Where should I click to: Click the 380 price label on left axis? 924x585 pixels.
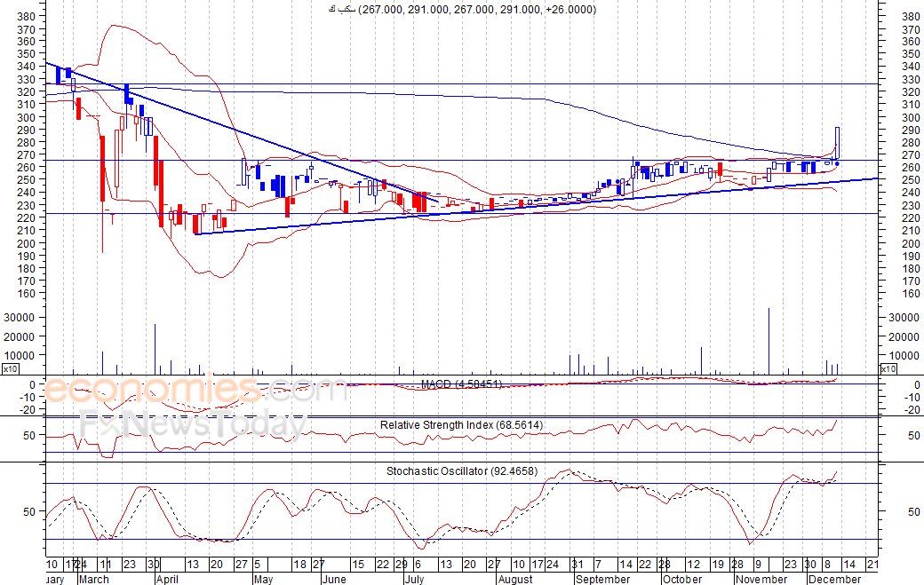[27, 17]
